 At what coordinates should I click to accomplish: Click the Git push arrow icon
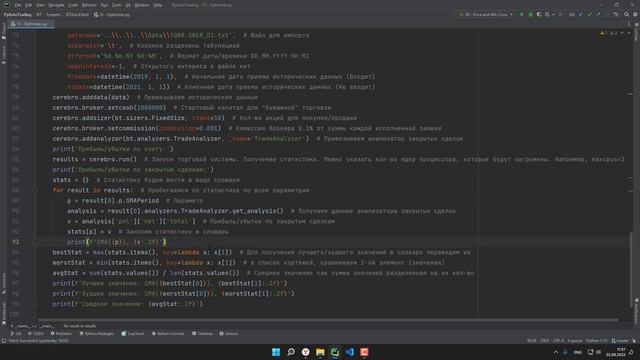pyautogui.click(x=598, y=14)
